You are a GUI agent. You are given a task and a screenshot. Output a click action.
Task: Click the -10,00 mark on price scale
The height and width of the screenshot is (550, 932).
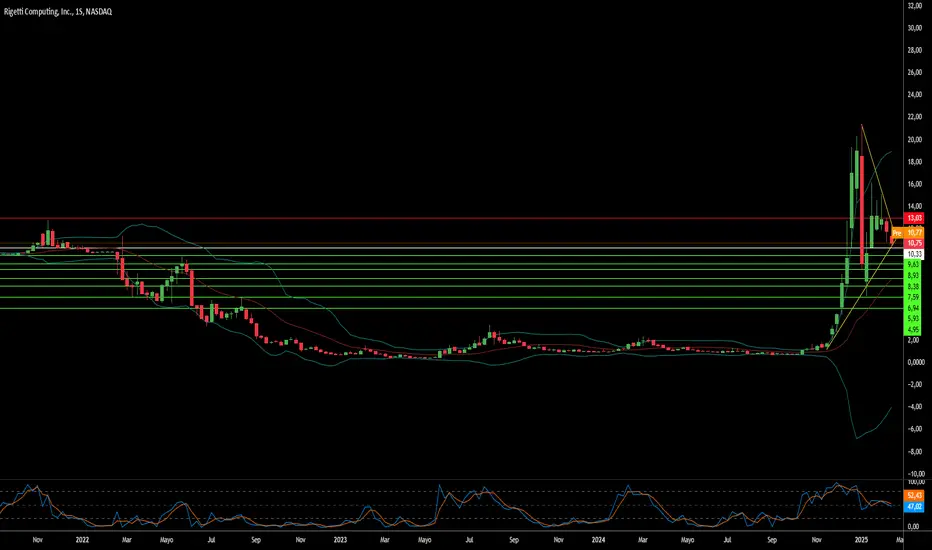(x=913, y=474)
